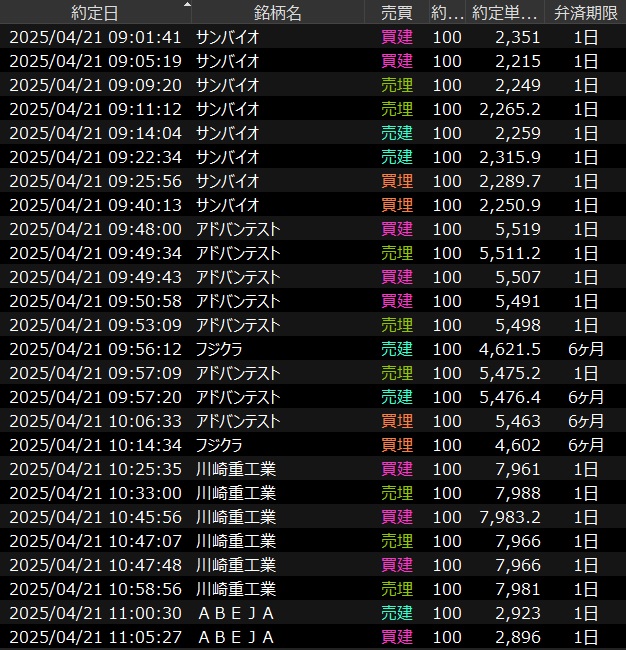
Task: Click the 売埋 cell in the 09:09:20 row
Action: (397, 85)
